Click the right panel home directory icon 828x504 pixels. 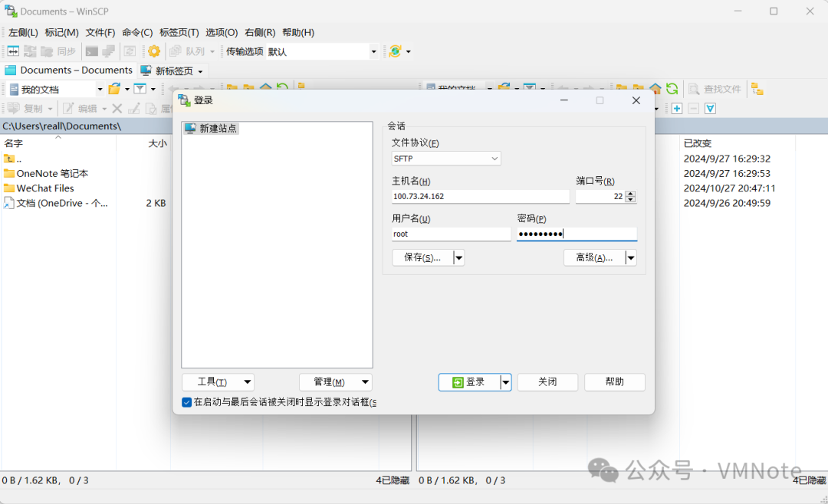(x=655, y=89)
